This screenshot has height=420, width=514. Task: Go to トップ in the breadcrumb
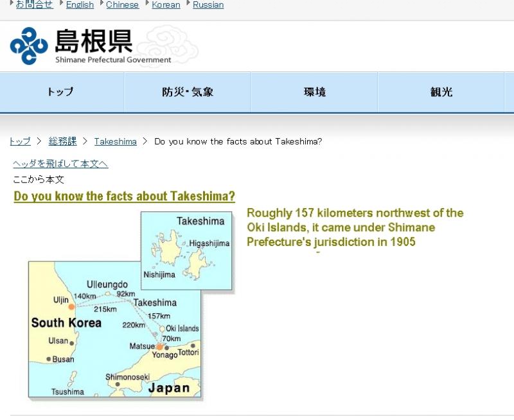coord(20,141)
